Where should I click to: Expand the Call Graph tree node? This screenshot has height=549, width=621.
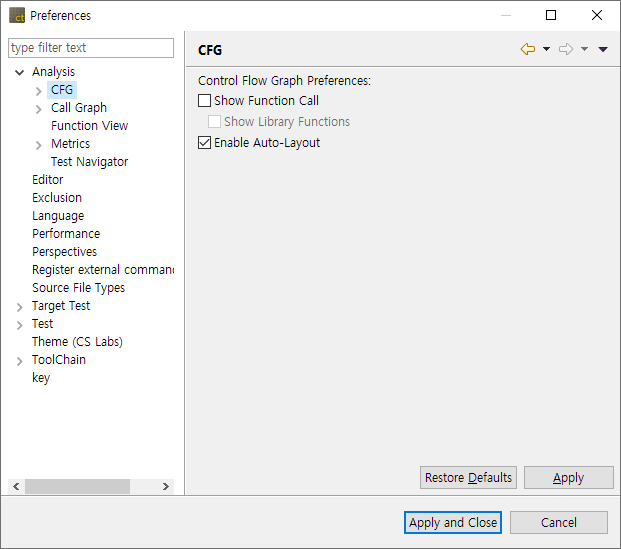pos(38,108)
